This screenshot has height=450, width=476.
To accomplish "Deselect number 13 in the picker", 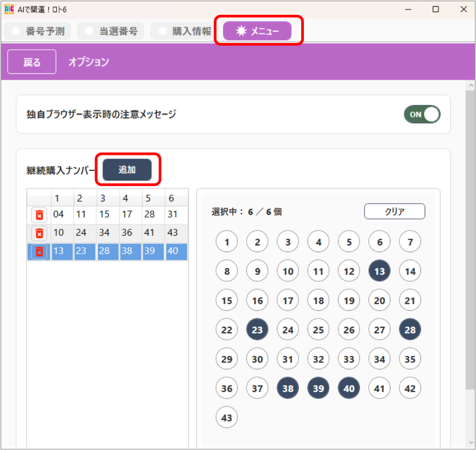I will click(x=379, y=271).
